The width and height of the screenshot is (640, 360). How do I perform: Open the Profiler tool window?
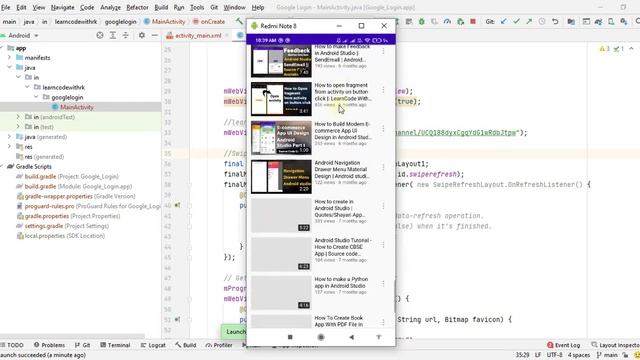click(x=219, y=345)
